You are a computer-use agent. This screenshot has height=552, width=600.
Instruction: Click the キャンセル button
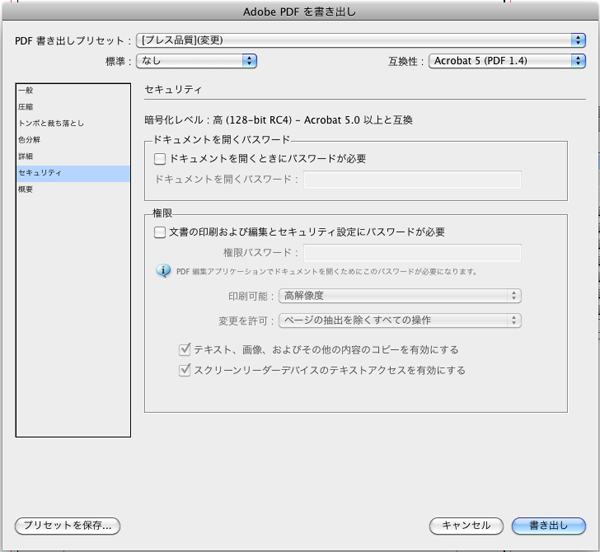(x=466, y=526)
